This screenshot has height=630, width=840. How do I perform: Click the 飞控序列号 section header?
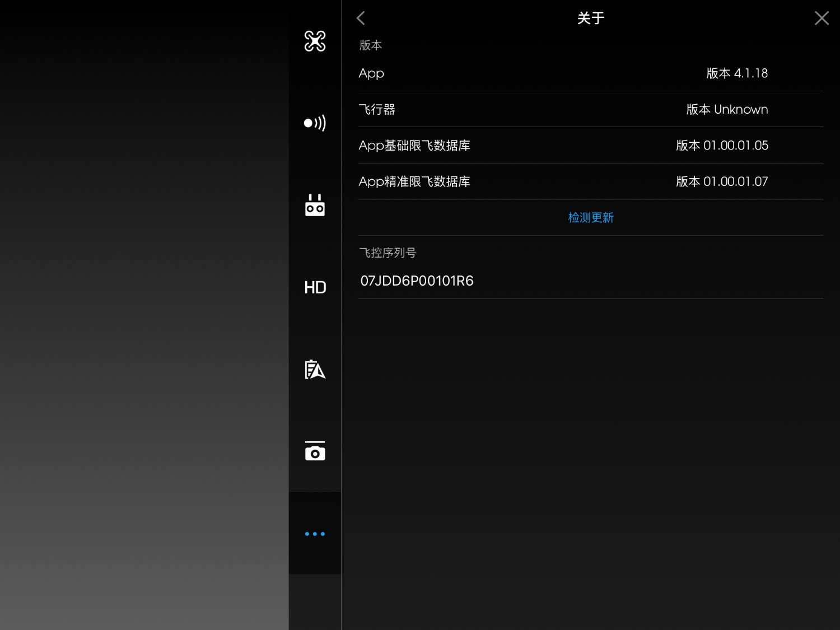(x=388, y=253)
